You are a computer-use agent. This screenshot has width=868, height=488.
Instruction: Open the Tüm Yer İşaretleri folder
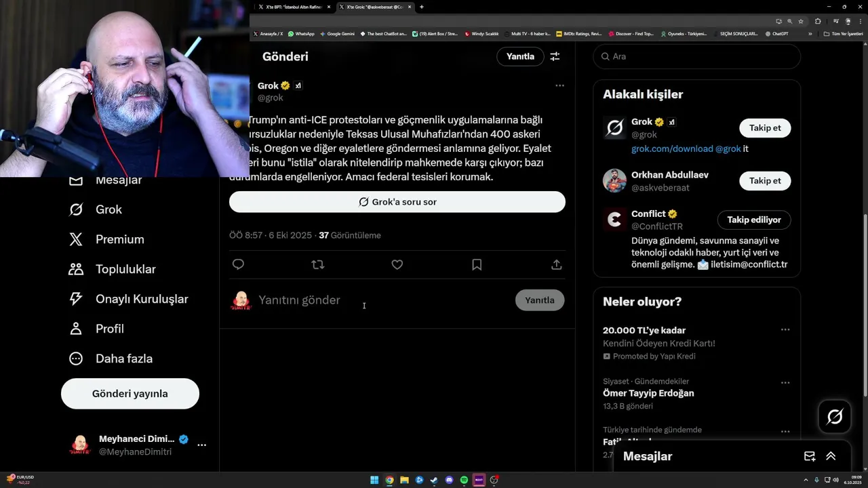(x=844, y=33)
